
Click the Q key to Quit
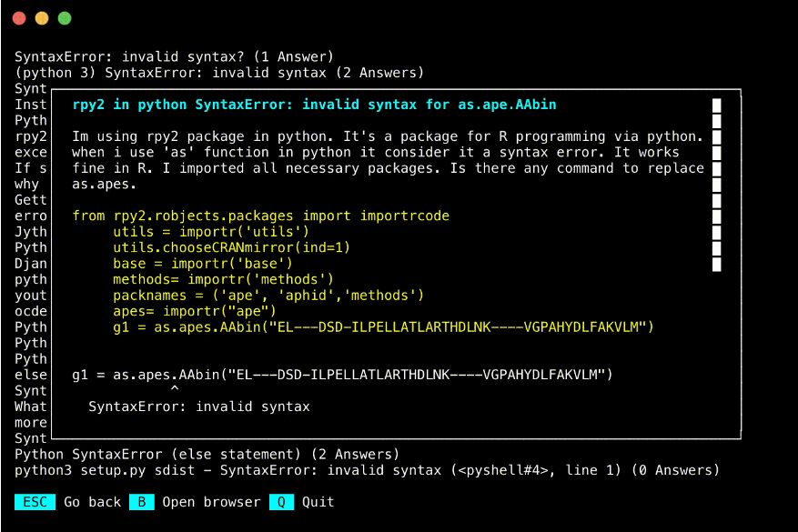pyautogui.click(x=281, y=502)
